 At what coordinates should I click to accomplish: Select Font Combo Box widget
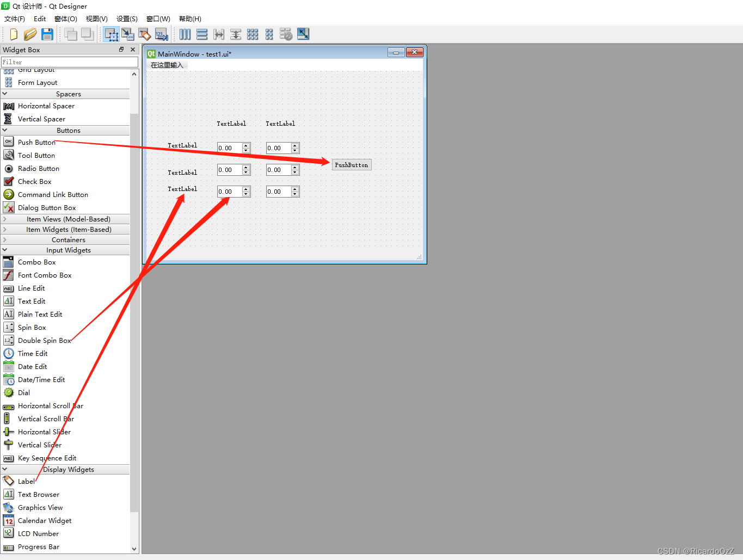[x=45, y=275]
